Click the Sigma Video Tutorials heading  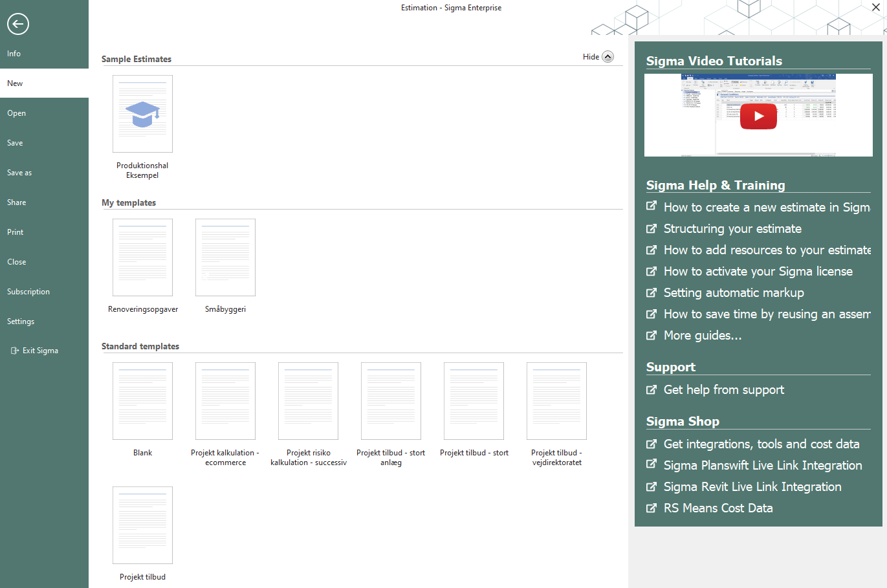click(714, 61)
